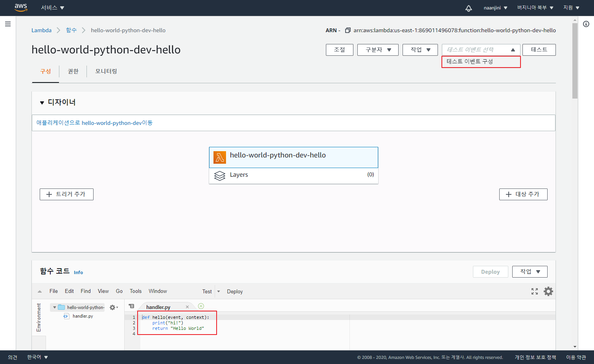Image resolution: width=594 pixels, height=364 pixels.
Task: Select handler.py file in environment tree
Action: 83,316
